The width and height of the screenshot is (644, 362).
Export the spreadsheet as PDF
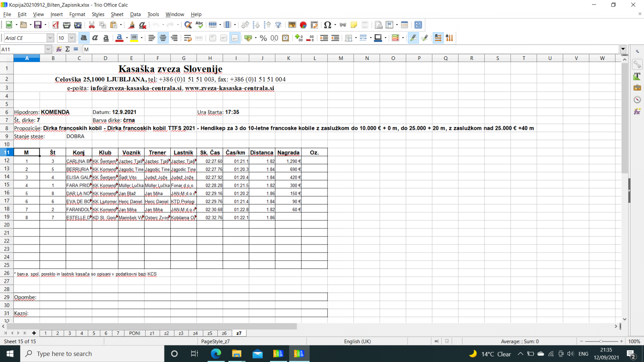coord(56,25)
